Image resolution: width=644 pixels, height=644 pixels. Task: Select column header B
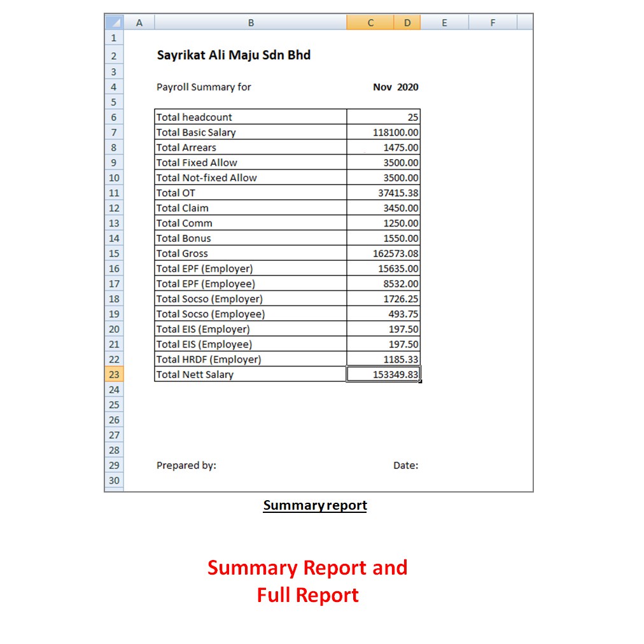pos(250,22)
